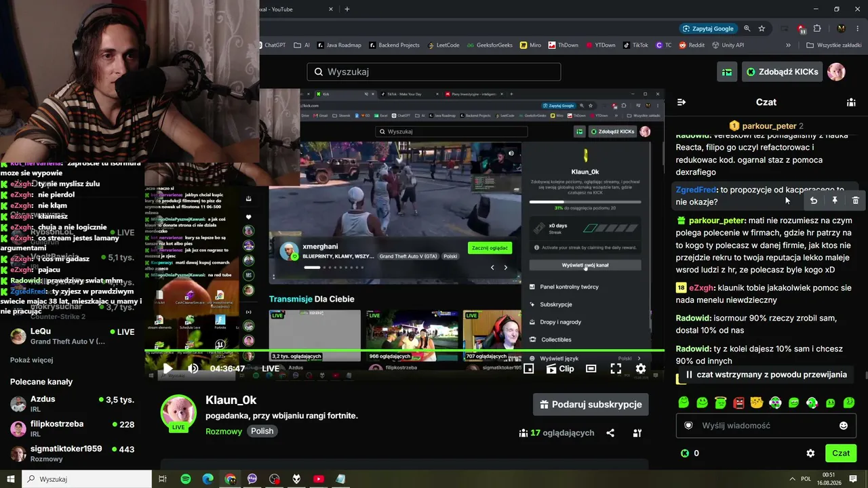Viewport: 868px width, 488px height.
Task: Click the Zapytaj Google button
Action: [707, 28]
